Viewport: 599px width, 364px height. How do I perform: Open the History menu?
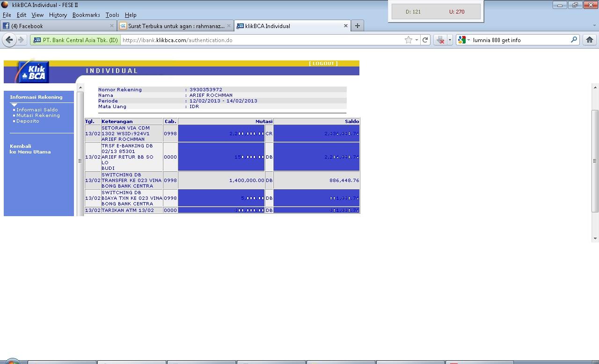tap(58, 15)
